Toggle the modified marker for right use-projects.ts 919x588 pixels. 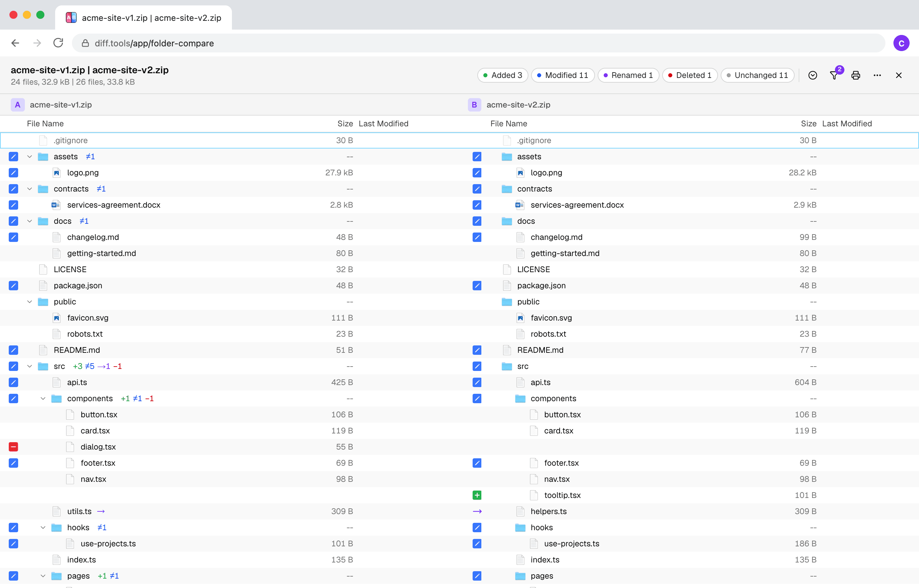[477, 543]
